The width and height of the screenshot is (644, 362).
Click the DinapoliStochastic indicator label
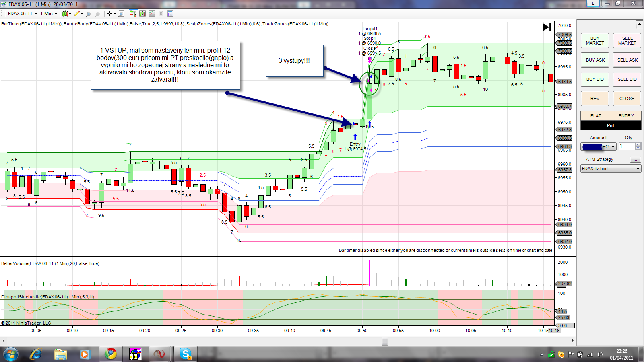(47, 297)
